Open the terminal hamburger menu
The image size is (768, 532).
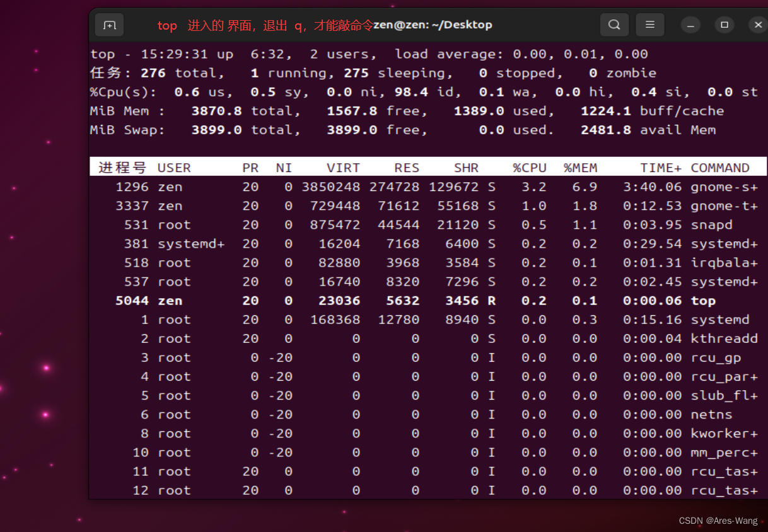(x=650, y=25)
